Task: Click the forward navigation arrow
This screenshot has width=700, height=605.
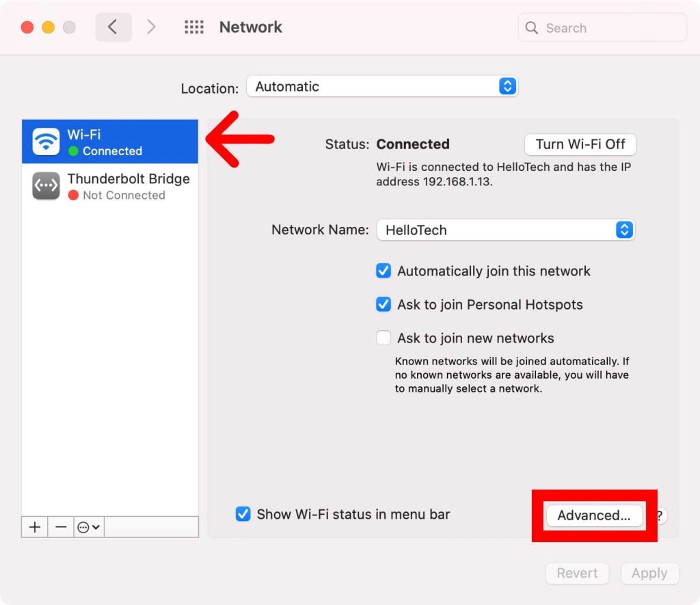Action: coord(151,27)
